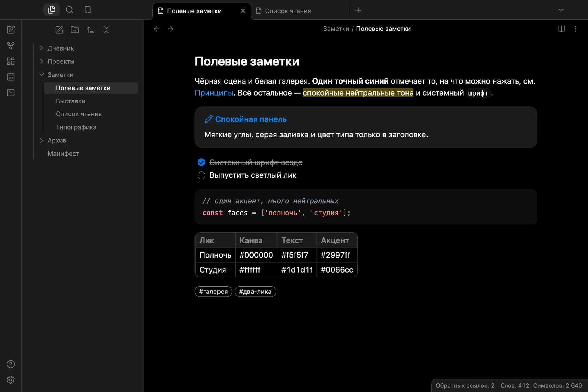The width and height of the screenshot is (588, 392).
Task: Add a new tab with plus icon
Action: point(358,10)
